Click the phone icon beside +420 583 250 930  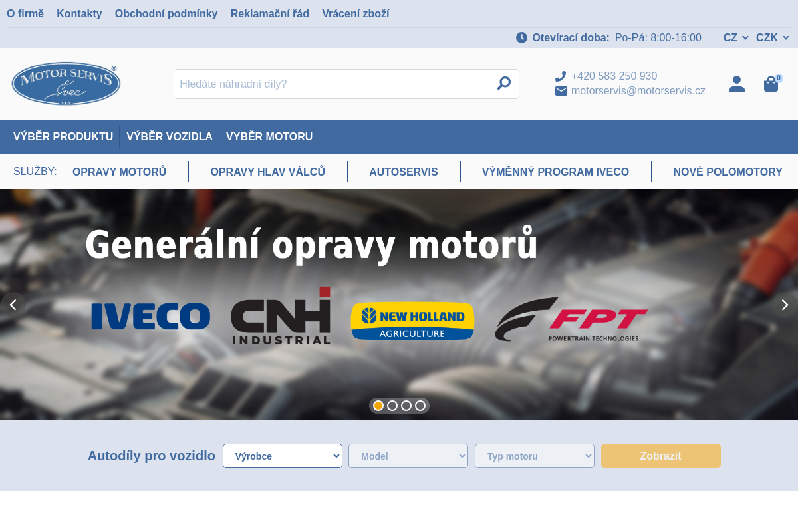(561, 76)
